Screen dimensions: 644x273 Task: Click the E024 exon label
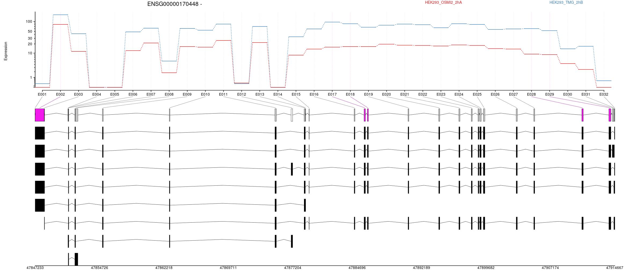click(459, 94)
